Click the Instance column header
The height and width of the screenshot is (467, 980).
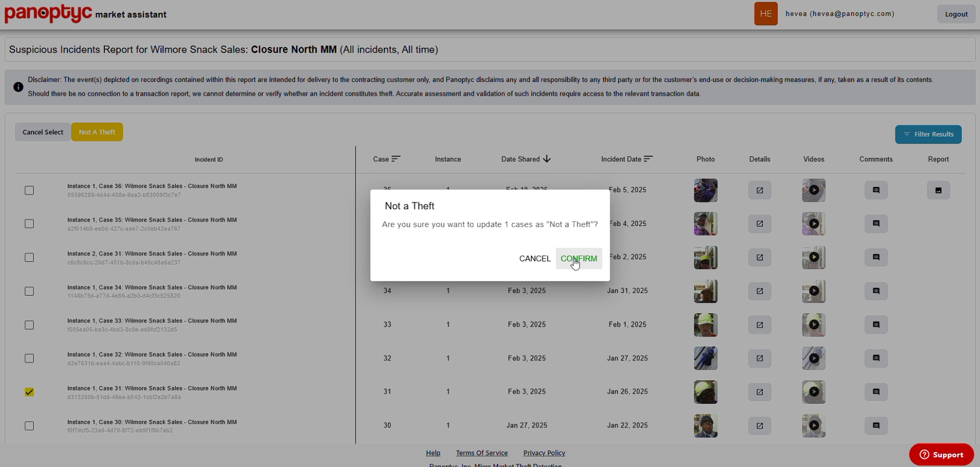(x=448, y=159)
